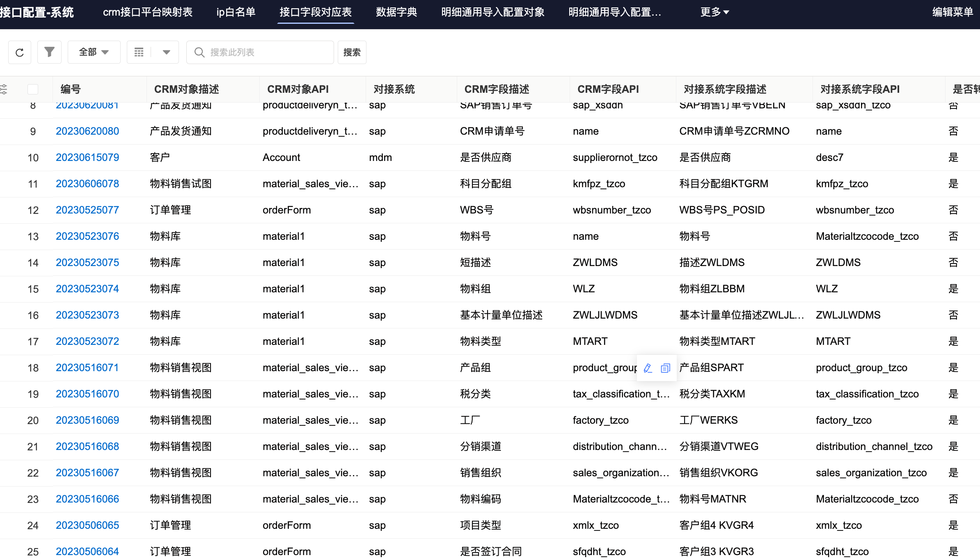
Task: Expand the 更多 menu
Action: coord(714,12)
